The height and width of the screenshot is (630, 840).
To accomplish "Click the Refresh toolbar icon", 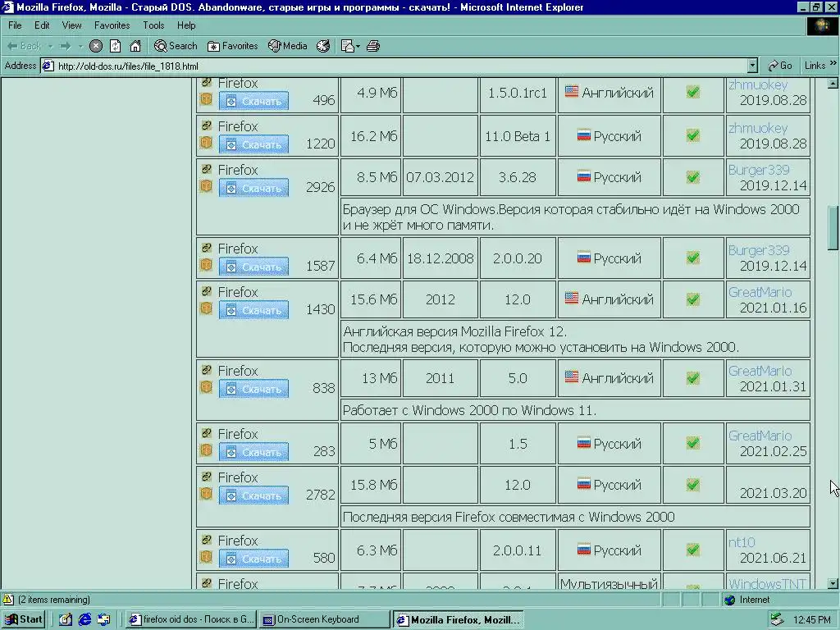I will (x=115, y=46).
